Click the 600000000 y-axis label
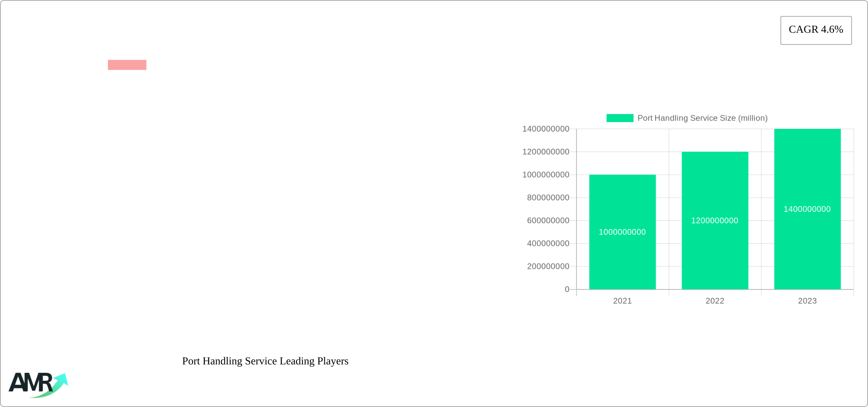868x407 pixels. [548, 221]
